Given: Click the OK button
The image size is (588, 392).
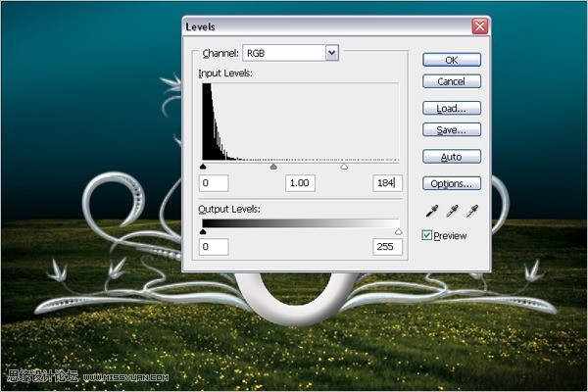Looking at the screenshot, I should point(452,60).
